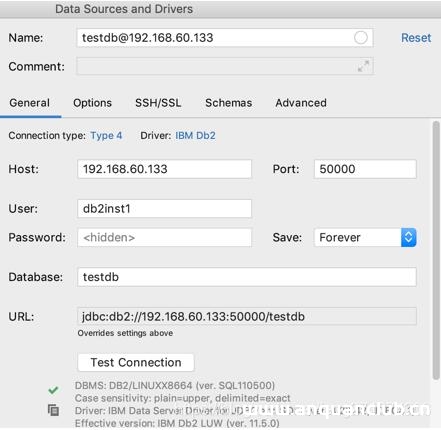Image resolution: width=441 pixels, height=430 pixels.
Task: Click the 'Overrides settings above' hint text
Action: point(125,333)
